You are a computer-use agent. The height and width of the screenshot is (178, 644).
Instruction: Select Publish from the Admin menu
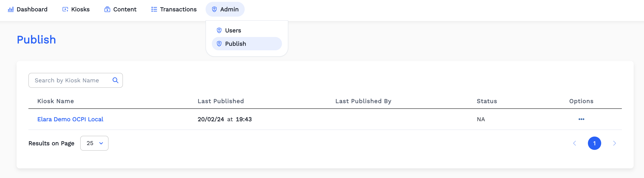(x=235, y=43)
